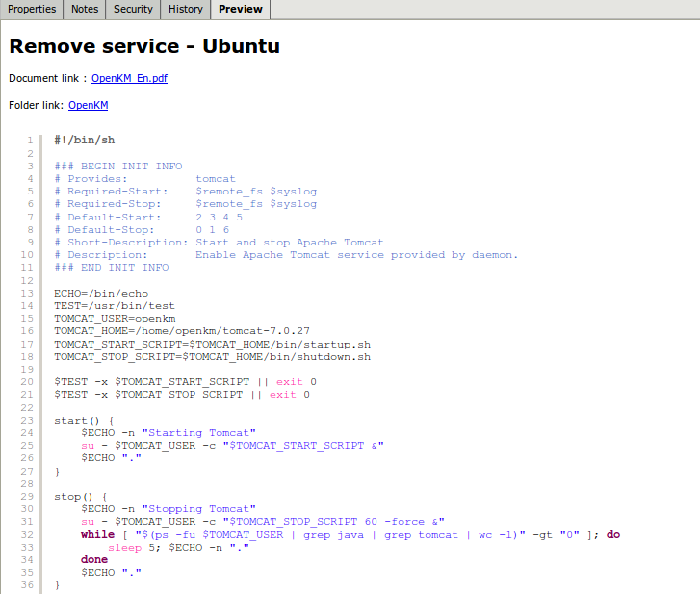Switch to the Properties tab
This screenshot has height=594, width=700.
point(32,9)
